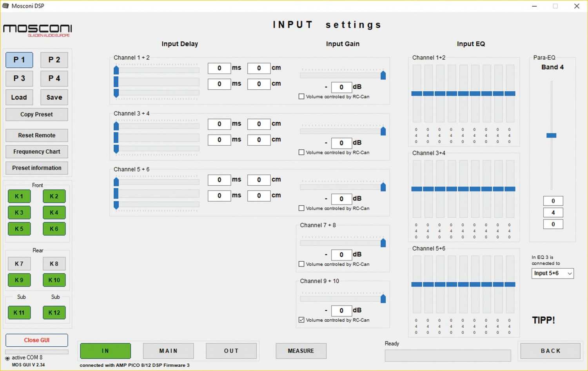Toggle front channel K 6
Screen dimensions: 588x371
[54, 229]
